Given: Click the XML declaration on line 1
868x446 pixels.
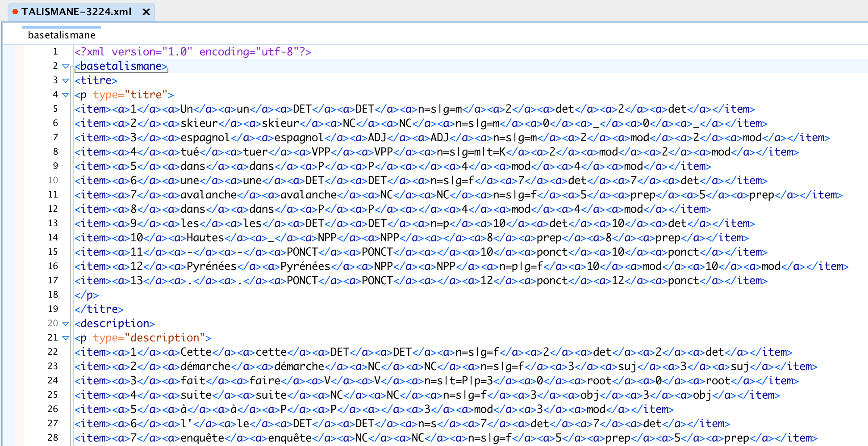Looking at the screenshot, I should tap(193, 52).
